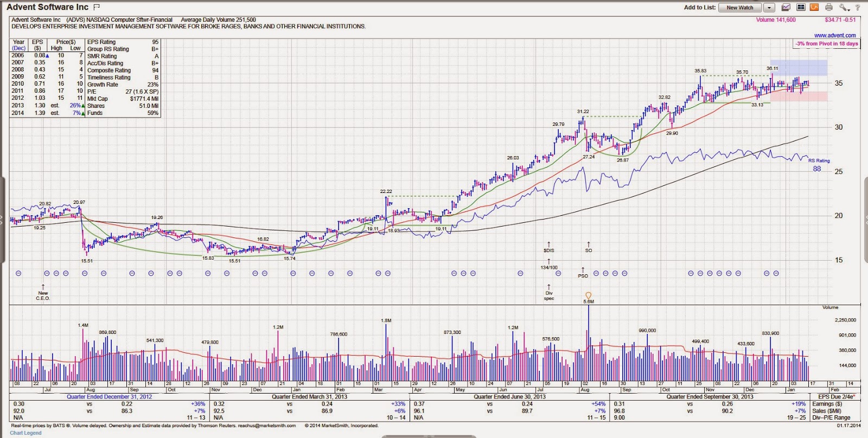Print the chart with the printer icon
The image size is (868, 438).
click(x=828, y=8)
